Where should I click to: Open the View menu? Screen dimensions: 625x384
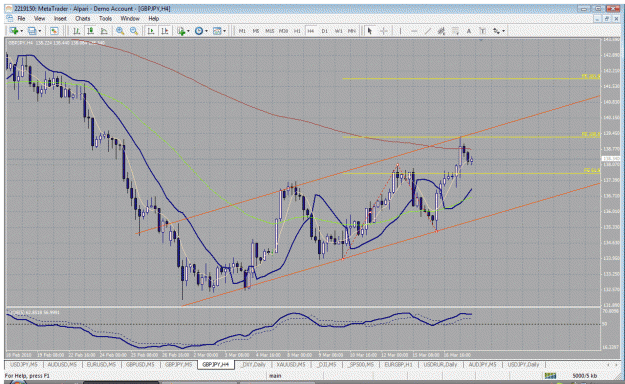click(x=39, y=18)
